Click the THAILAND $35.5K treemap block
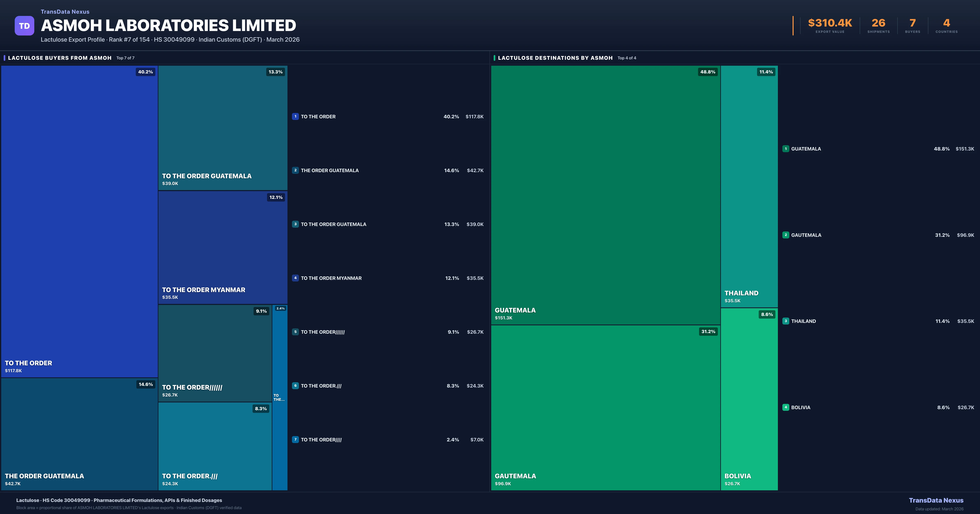This screenshot has width=980, height=514. click(x=749, y=186)
